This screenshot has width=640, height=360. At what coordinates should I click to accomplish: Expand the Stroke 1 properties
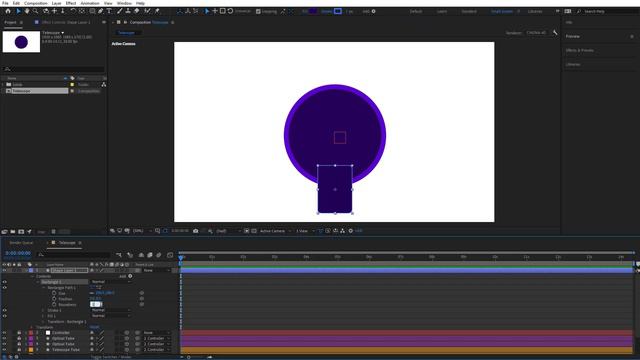[x=44, y=310]
